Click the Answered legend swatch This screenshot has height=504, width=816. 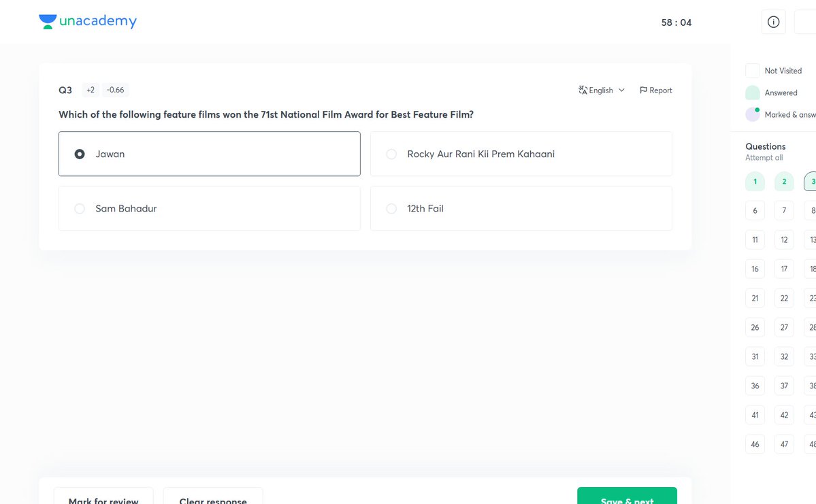(x=753, y=93)
